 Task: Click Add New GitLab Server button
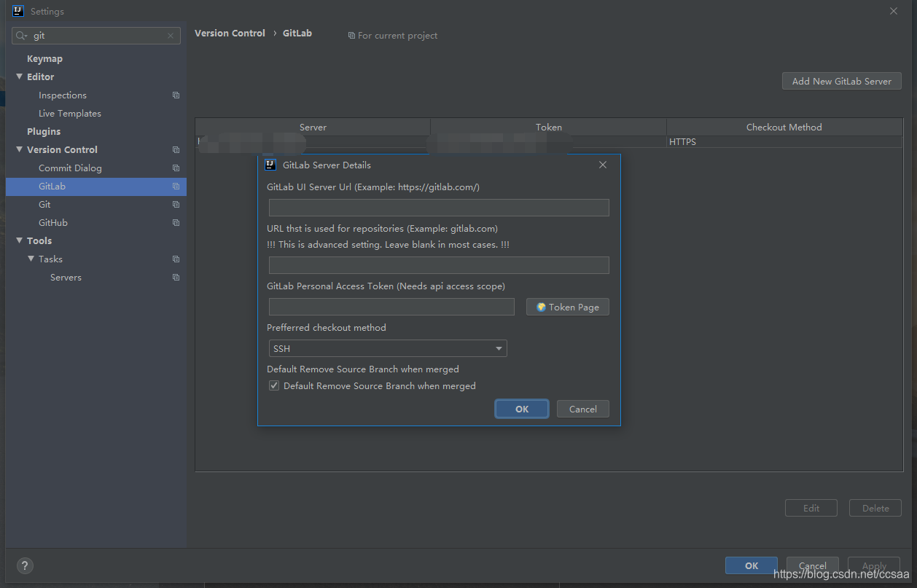coord(842,81)
